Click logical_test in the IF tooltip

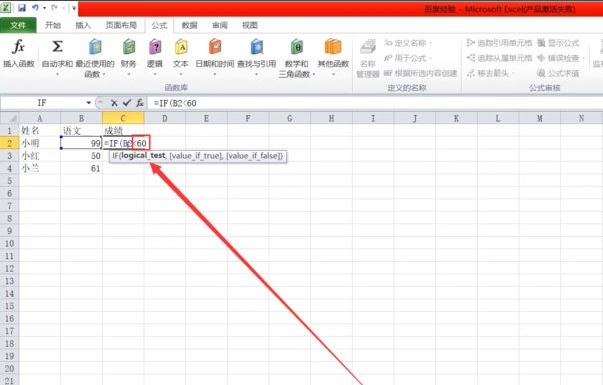[x=143, y=156]
